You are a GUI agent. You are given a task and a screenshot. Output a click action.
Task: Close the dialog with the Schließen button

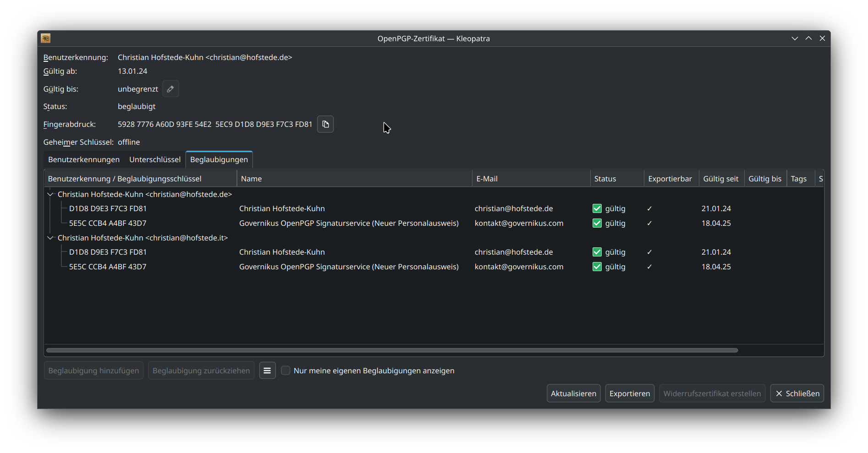point(797,393)
